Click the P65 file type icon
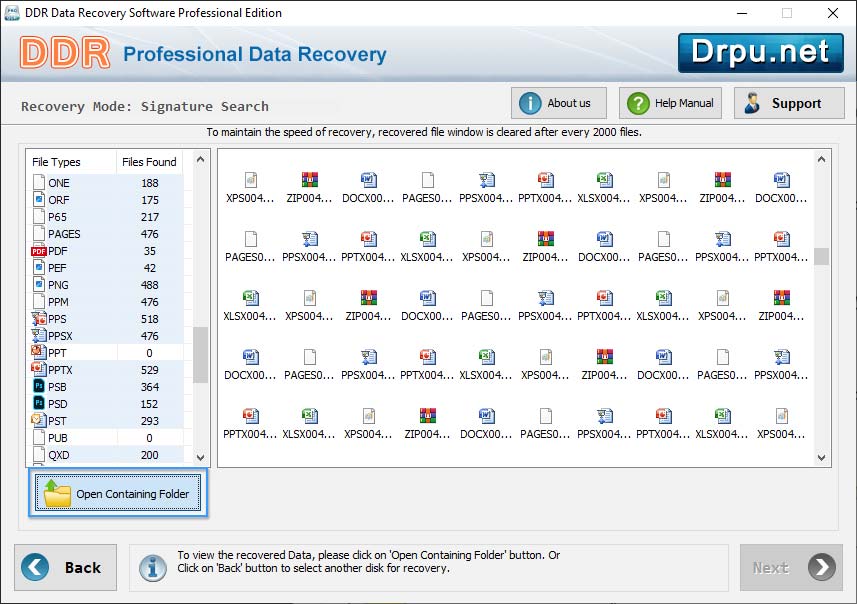The width and height of the screenshot is (857, 604). (39, 216)
